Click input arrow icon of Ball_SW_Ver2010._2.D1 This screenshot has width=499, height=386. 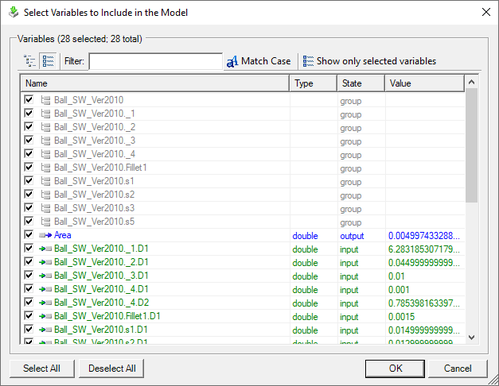[45, 262]
